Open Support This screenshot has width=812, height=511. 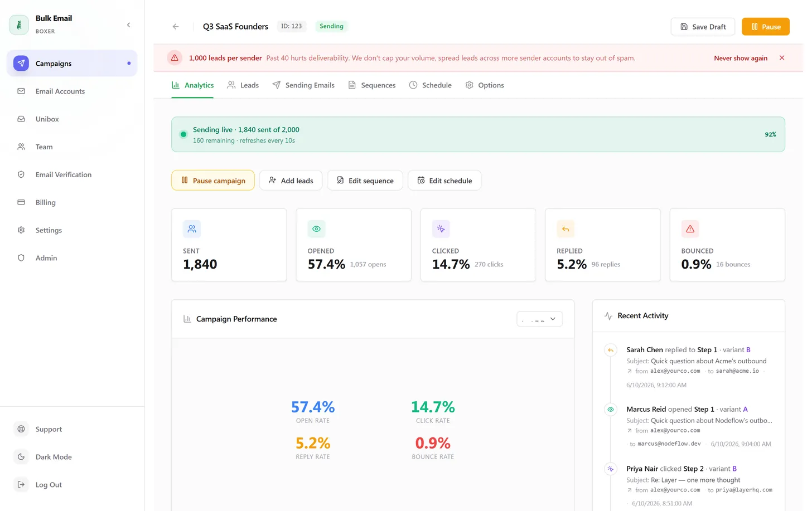[x=72, y=429]
